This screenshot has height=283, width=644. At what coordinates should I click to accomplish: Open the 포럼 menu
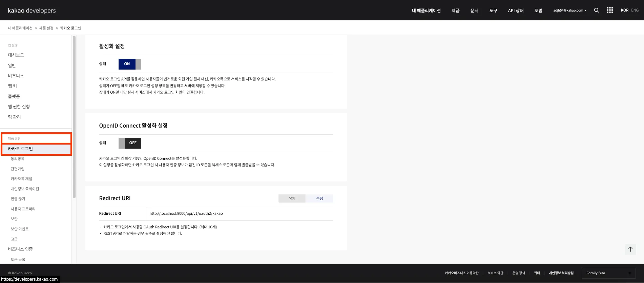pyautogui.click(x=538, y=11)
